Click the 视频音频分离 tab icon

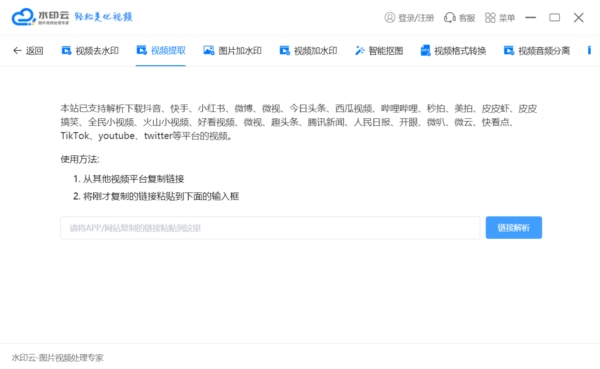click(x=509, y=51)
